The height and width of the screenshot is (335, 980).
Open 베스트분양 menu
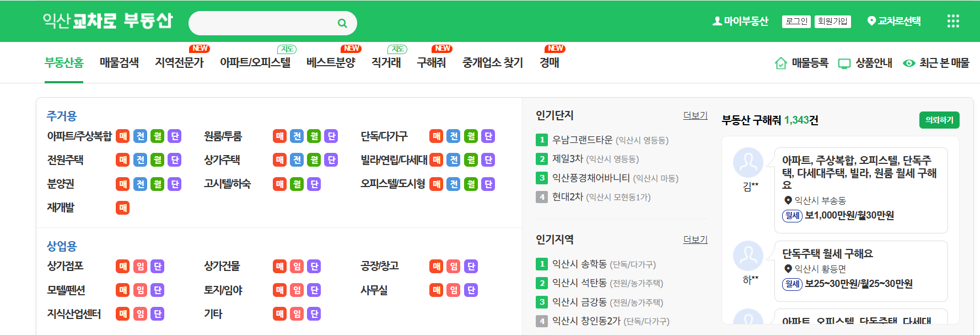pos(331,63)
